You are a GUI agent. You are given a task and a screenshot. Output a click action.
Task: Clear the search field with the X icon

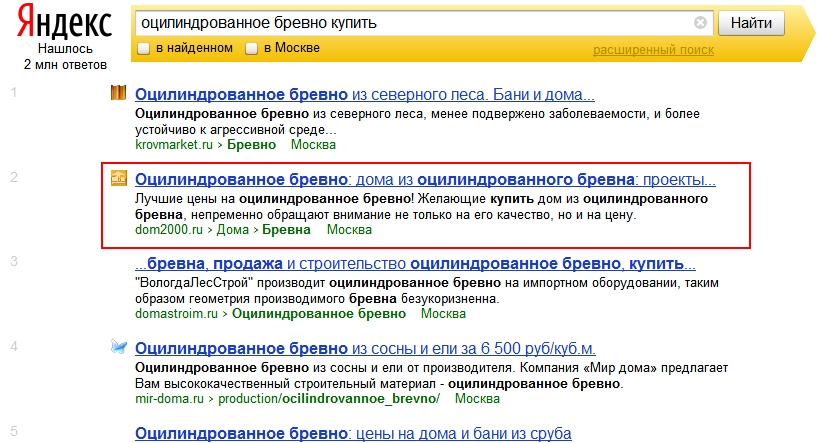click(x=700, y=22)
